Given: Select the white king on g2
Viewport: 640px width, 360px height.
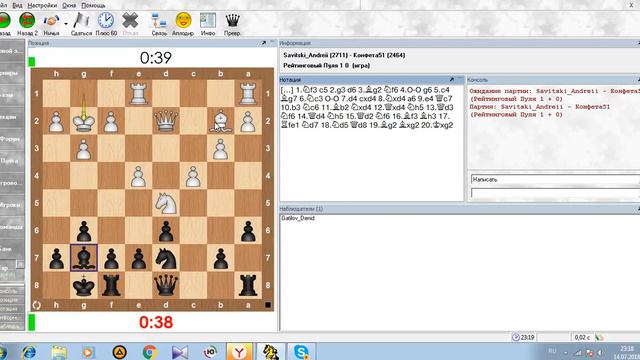Looking at the screenshot, I should (x=84, y=121).
